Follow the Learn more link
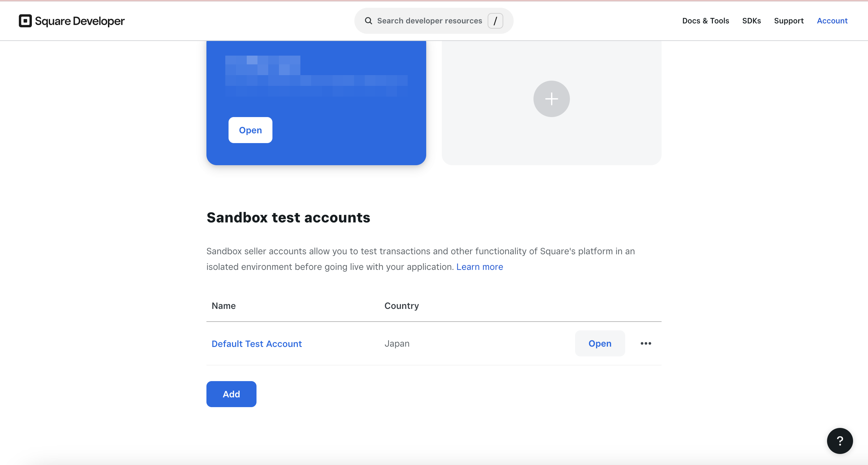Screen dimensions: 868x465 point(479,267)
